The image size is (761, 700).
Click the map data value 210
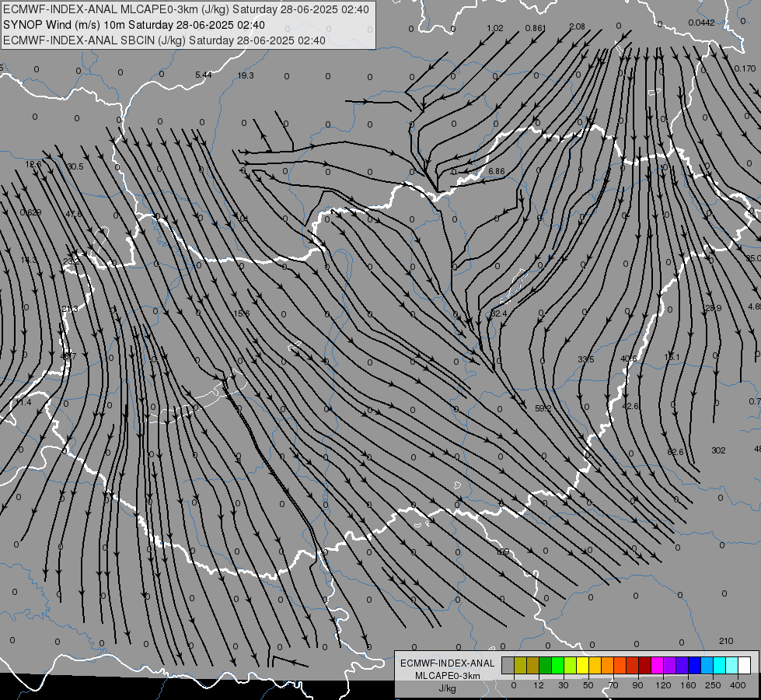[726, 641]
